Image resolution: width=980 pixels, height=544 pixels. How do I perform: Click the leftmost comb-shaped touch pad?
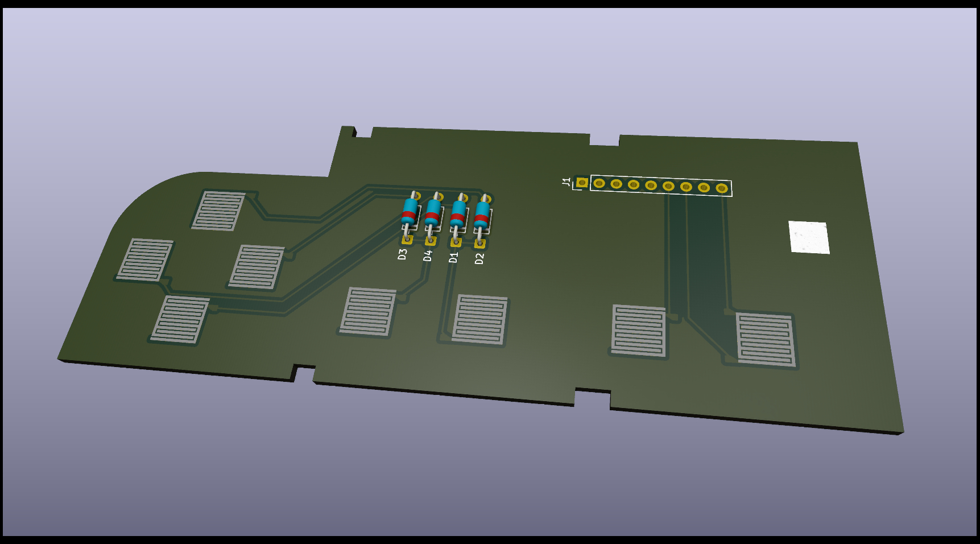[144, 259]
